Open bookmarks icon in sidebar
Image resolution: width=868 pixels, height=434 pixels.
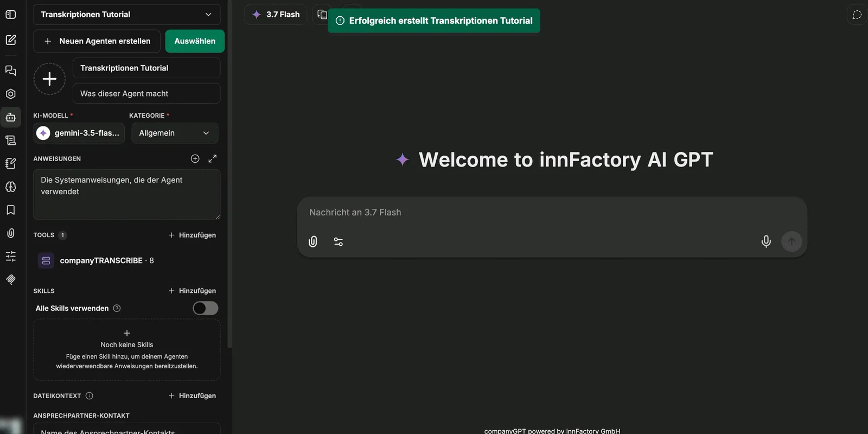(11, 210)
